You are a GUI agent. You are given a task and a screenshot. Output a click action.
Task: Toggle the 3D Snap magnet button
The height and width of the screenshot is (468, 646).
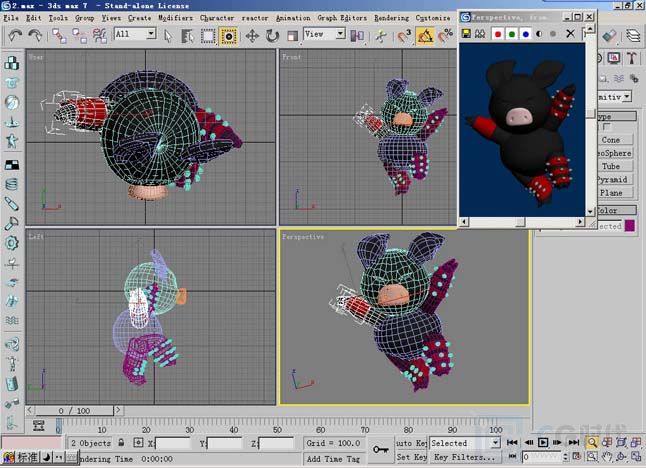pyautogui.click(x=405, y=36)
